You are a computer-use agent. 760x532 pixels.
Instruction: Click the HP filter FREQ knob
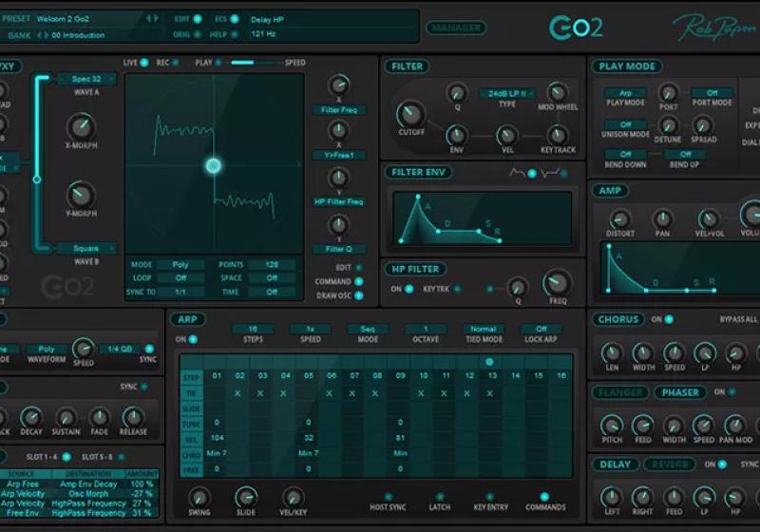tap(557, 282)
